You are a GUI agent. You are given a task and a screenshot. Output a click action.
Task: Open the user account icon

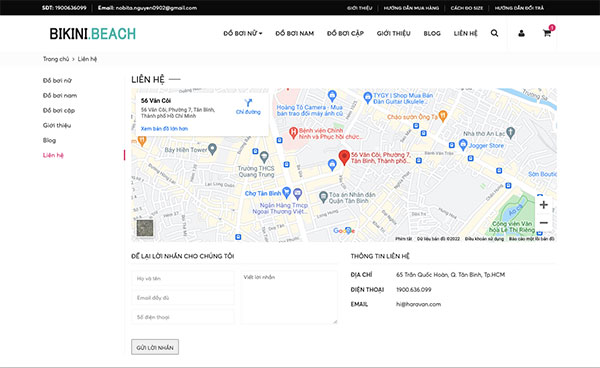521,33
